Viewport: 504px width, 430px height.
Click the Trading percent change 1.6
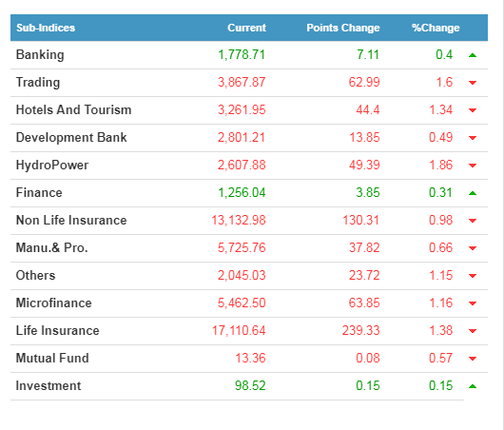pos(444,83)
